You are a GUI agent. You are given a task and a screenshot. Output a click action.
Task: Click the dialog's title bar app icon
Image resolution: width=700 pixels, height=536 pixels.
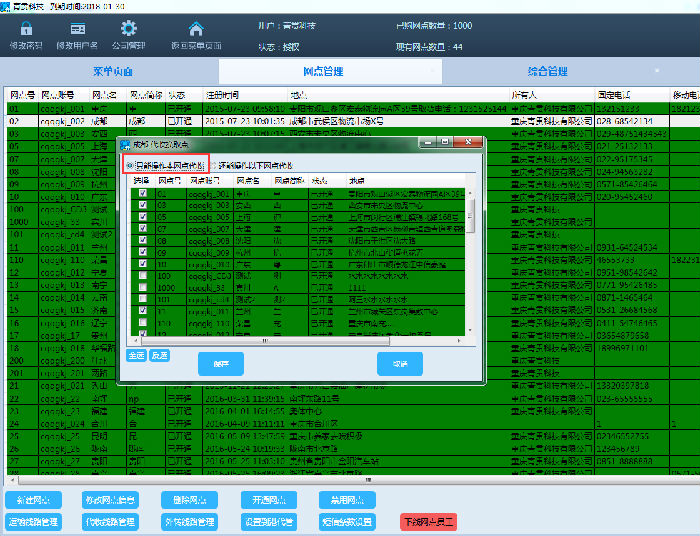[x=125, y=144]
